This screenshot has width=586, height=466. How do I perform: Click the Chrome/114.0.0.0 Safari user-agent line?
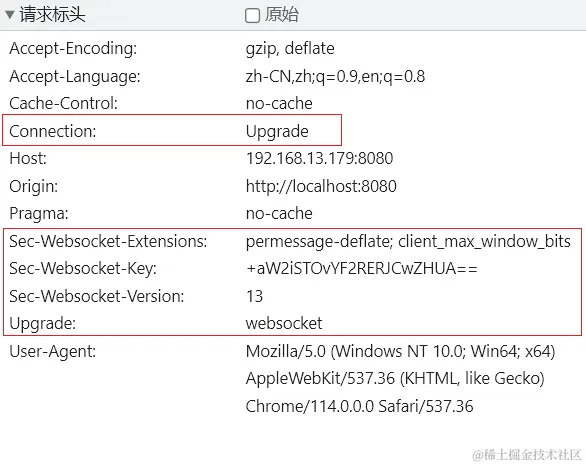coord(360,406)
